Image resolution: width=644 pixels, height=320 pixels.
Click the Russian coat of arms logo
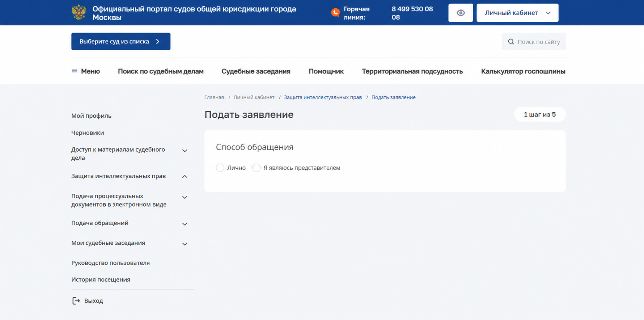tap(79, 12)
